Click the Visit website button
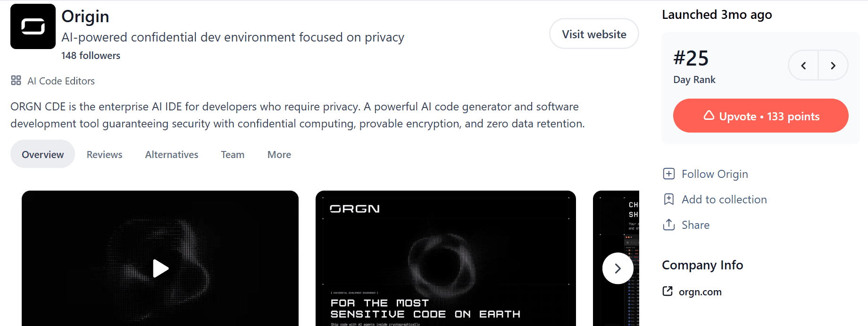Image resolution: width=868 pixels, height=326 pixels. click(594, 34)
